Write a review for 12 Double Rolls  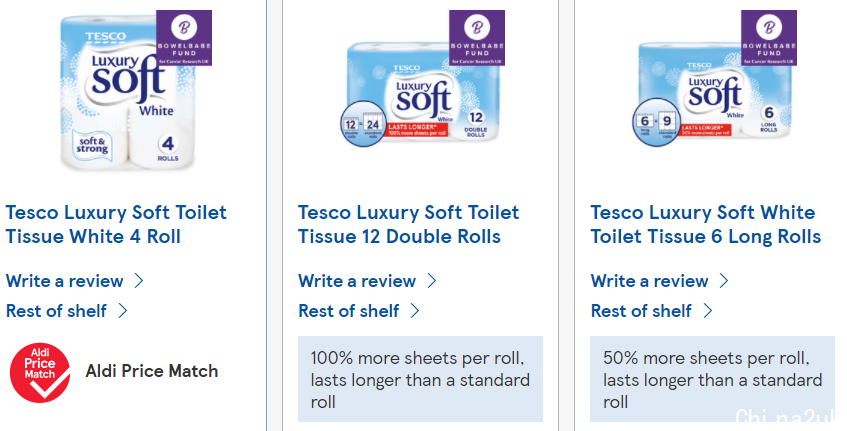[x=357, y=281]
